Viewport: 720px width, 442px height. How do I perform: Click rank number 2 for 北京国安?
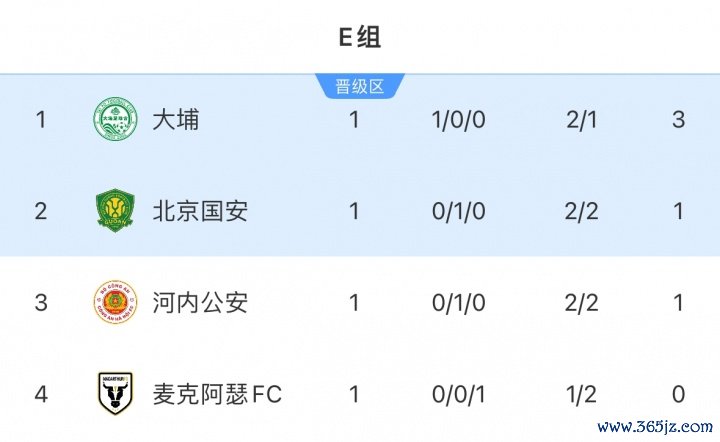coord(41,212)
